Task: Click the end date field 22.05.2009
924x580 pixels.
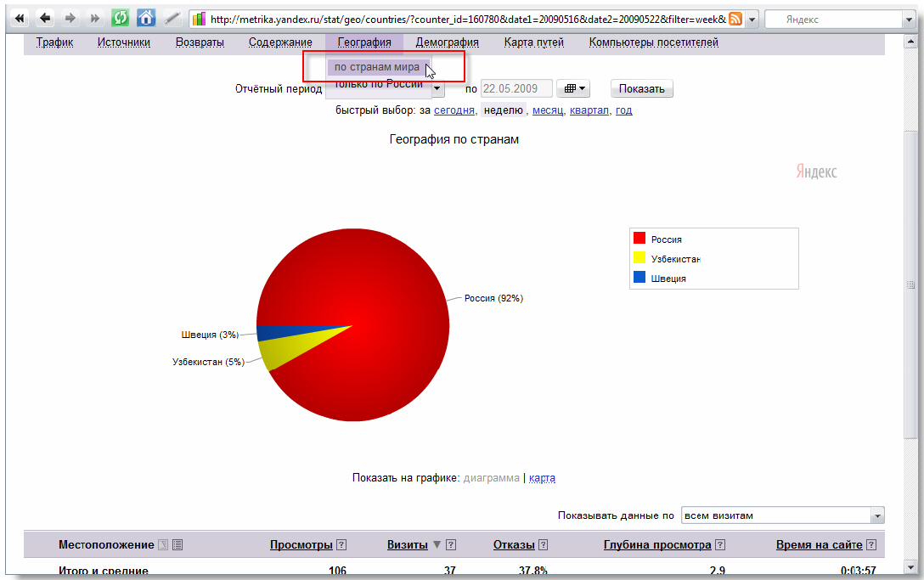Action: [516, 88]
